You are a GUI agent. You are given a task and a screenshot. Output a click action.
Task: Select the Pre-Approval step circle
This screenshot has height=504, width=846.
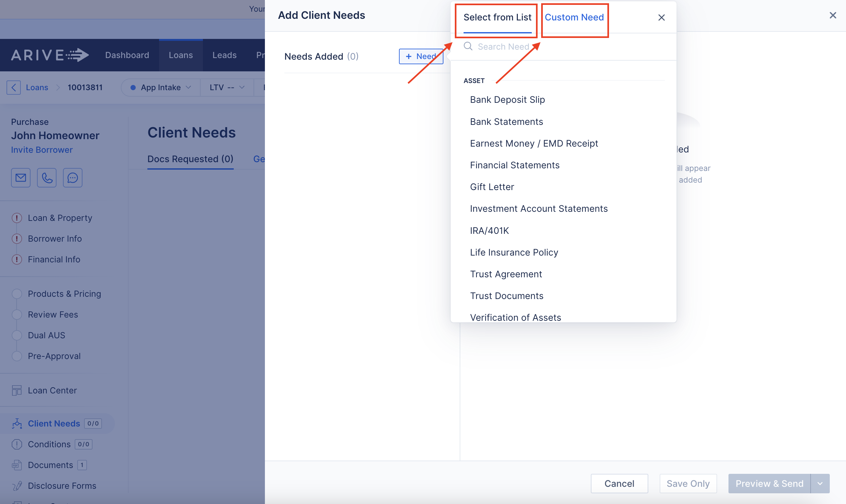click(17, 356)
